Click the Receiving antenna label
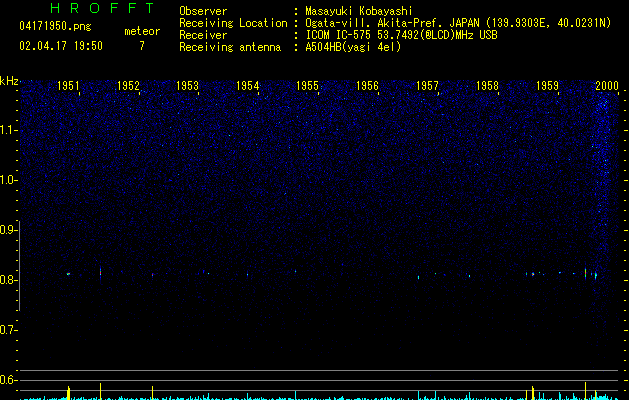This screenshot has width=629, height=400. [x=230, y=47]
